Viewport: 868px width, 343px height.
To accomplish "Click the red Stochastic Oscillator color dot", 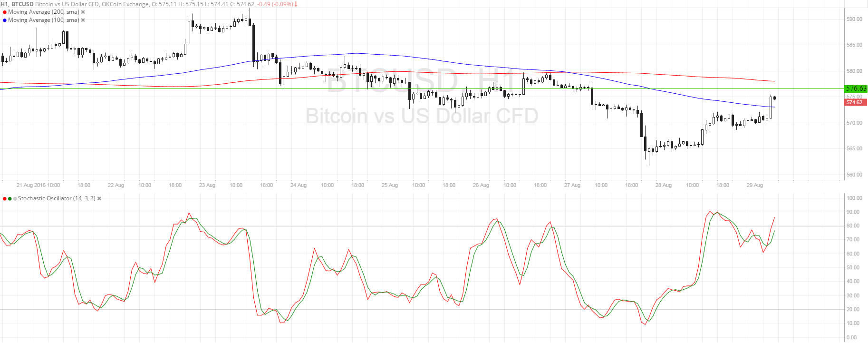I will pos(5,199).
